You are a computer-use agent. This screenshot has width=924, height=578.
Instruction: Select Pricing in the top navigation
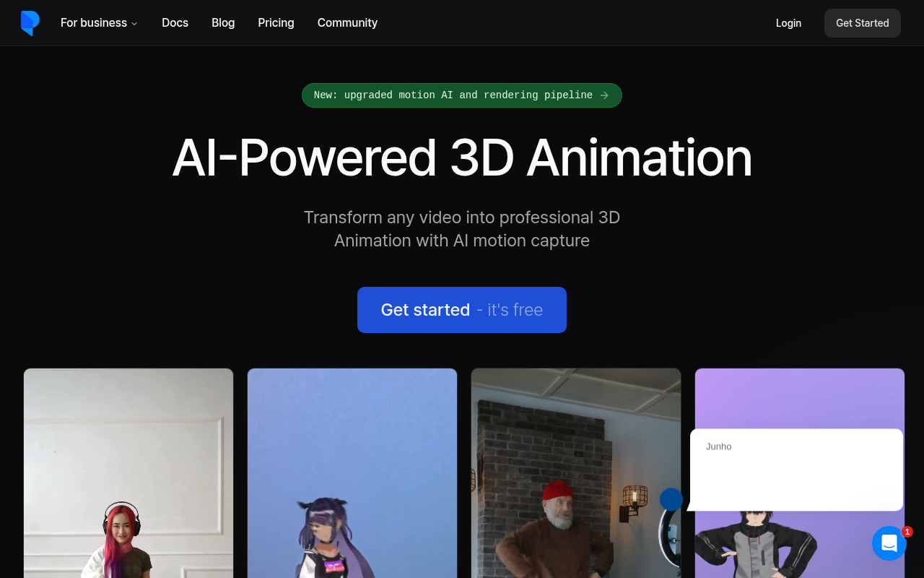coord(276,22)
